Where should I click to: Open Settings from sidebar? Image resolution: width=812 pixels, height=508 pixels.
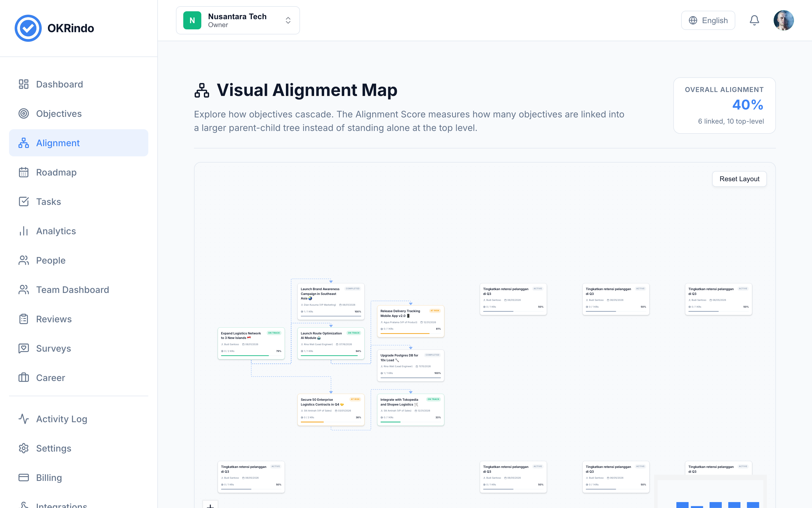(x=78, y=448)
